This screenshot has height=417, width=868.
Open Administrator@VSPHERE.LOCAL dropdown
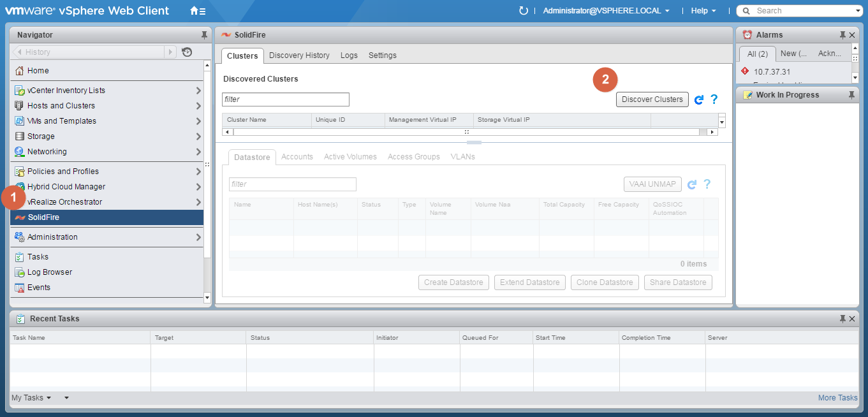(x=606, y=11)
